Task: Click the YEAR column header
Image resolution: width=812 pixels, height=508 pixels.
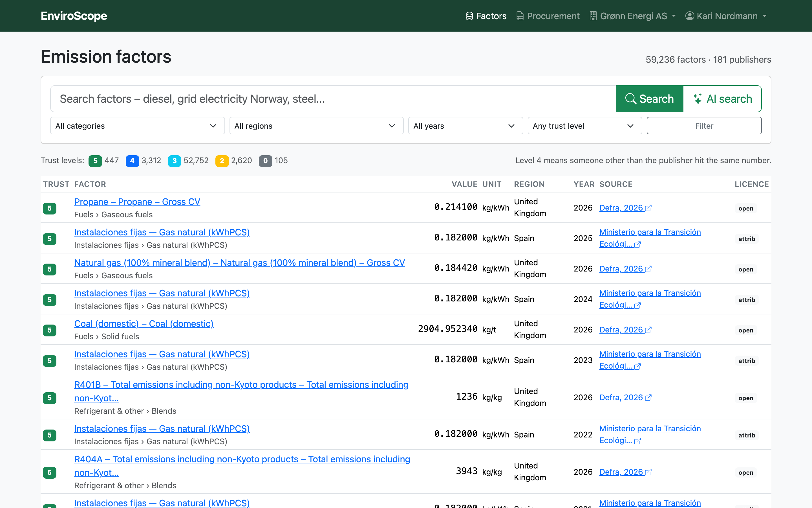Action: click(584, 184)
